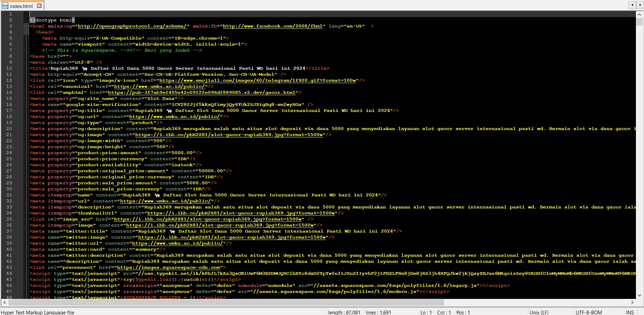Close the index.html tab with its X button
This screenshot has width=644, height=315.
pos(39,6)
